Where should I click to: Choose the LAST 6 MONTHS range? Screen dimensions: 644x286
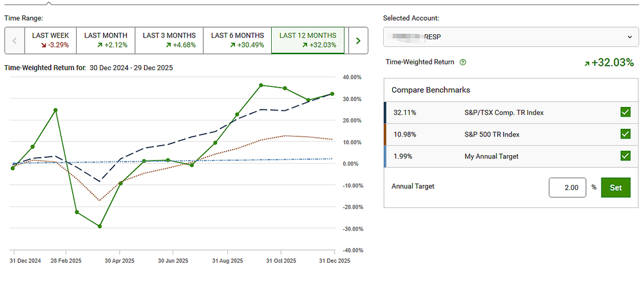[237, 40]
